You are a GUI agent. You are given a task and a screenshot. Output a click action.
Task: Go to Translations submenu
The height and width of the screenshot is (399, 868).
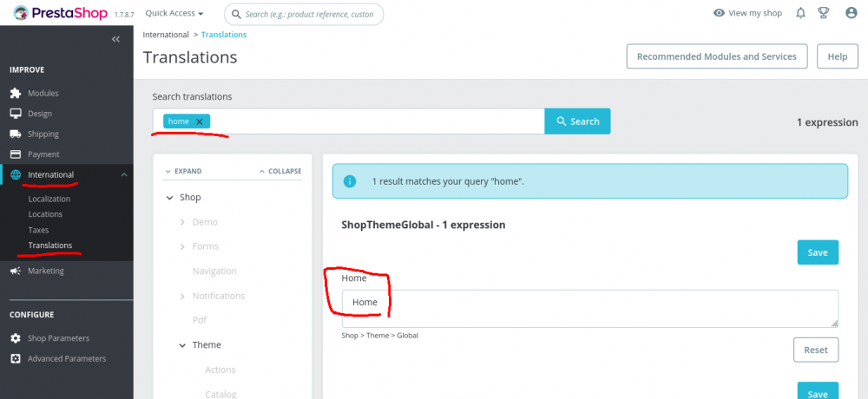(x=50, y=245)
